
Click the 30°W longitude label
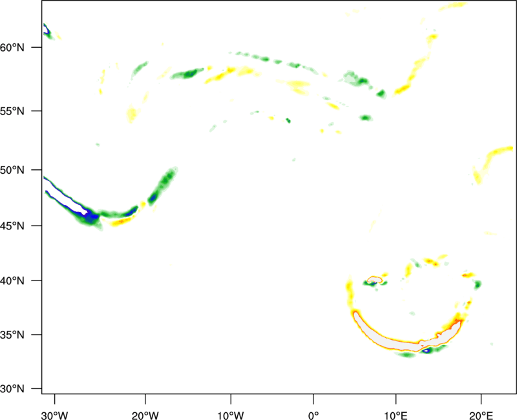point(55,415)
